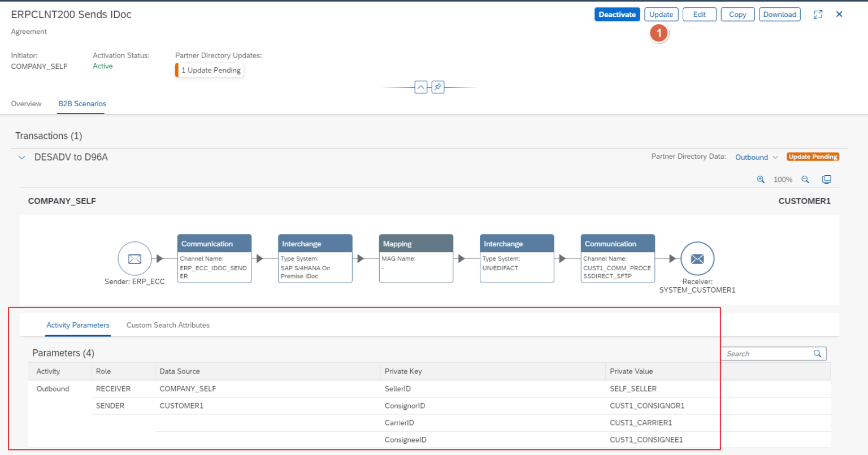Zoom in on the scenario diagram
868x455 pixels.
pyautogui.click(x=761, y=179)
